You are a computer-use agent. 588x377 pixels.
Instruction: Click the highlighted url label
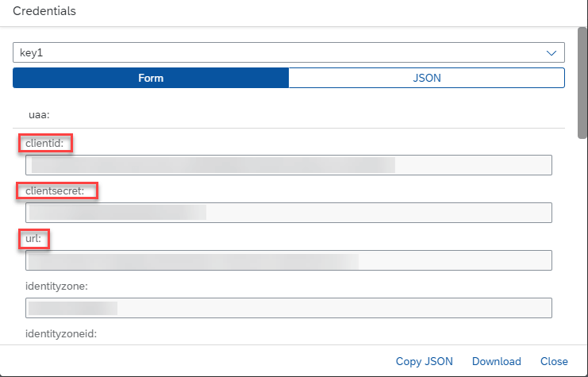click(x=33, y=239)
